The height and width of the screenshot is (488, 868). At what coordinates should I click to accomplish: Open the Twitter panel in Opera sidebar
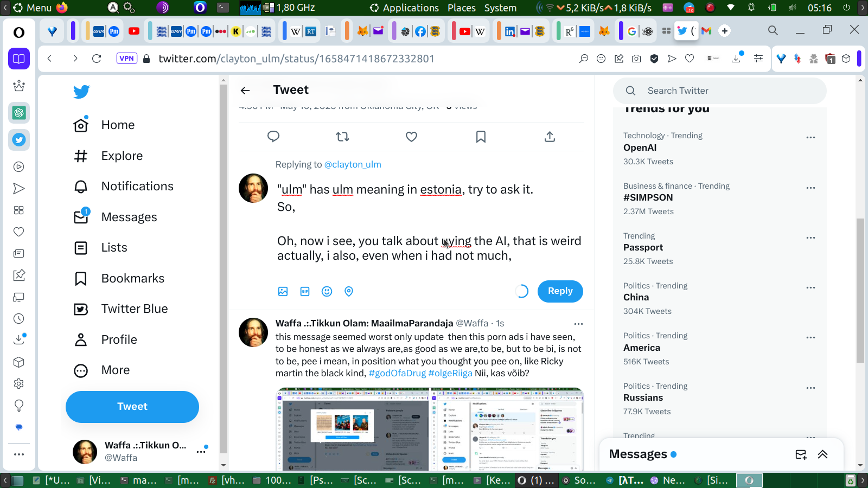(19, 140)
